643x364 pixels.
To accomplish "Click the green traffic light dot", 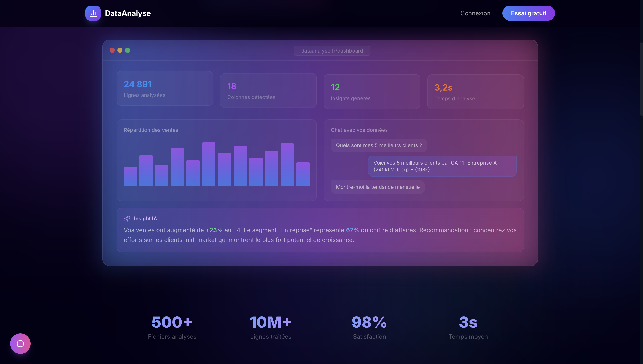I will 128,50.
